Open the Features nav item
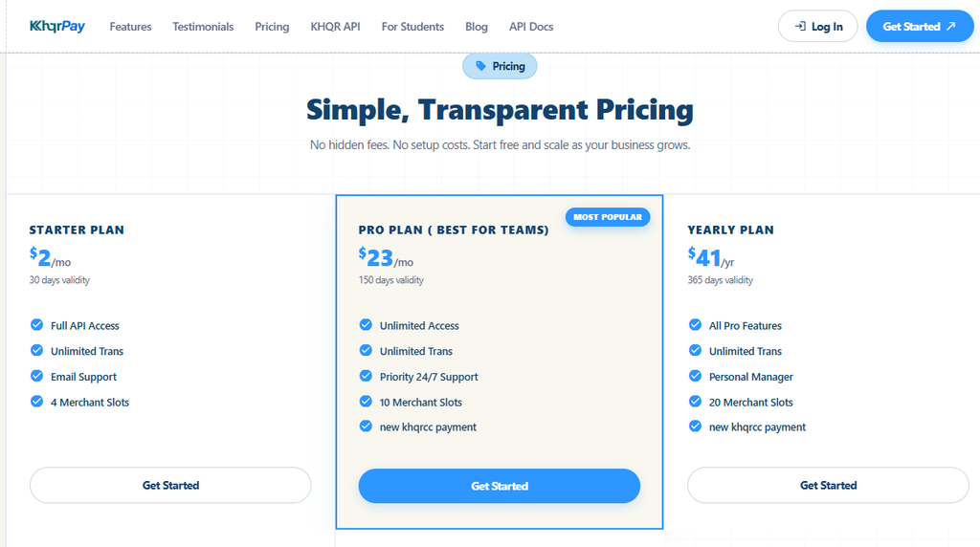Screen dimensions: 980x547 tap(130, 27)
